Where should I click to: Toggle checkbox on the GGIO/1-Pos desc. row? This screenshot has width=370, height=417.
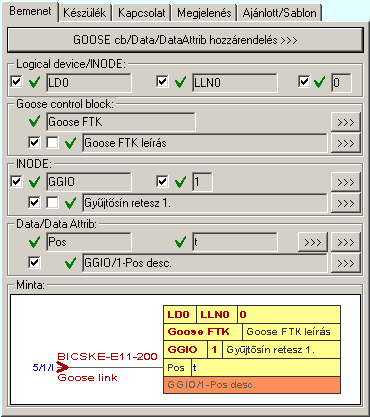tap(34, 262)
